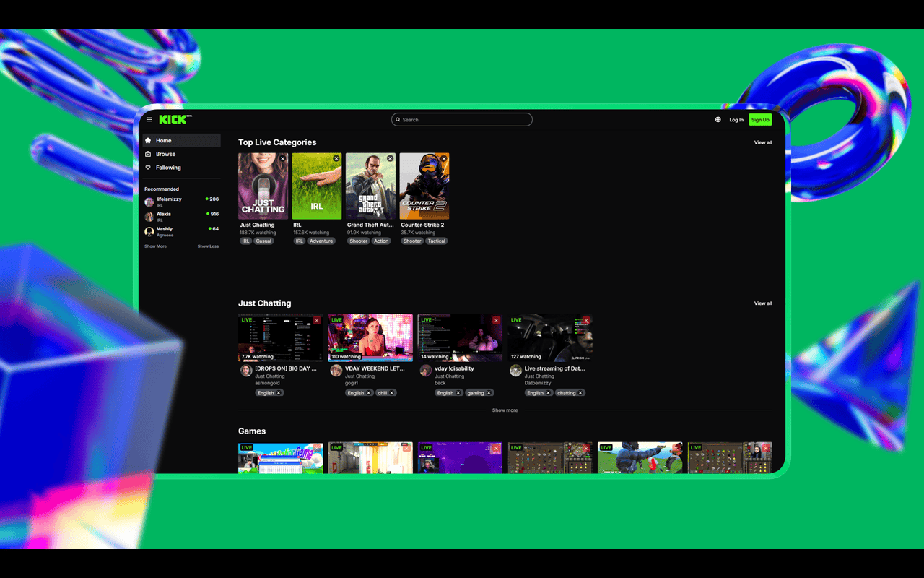The image size is (924, 578).
Task: Select Shooter tag under Counter-Strike 2
Action: click(412, 241)
